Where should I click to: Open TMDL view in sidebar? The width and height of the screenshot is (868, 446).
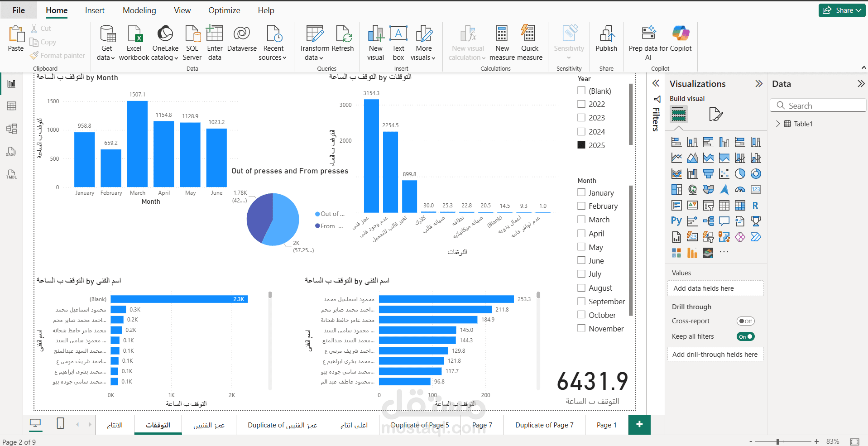tap(11, 174)
